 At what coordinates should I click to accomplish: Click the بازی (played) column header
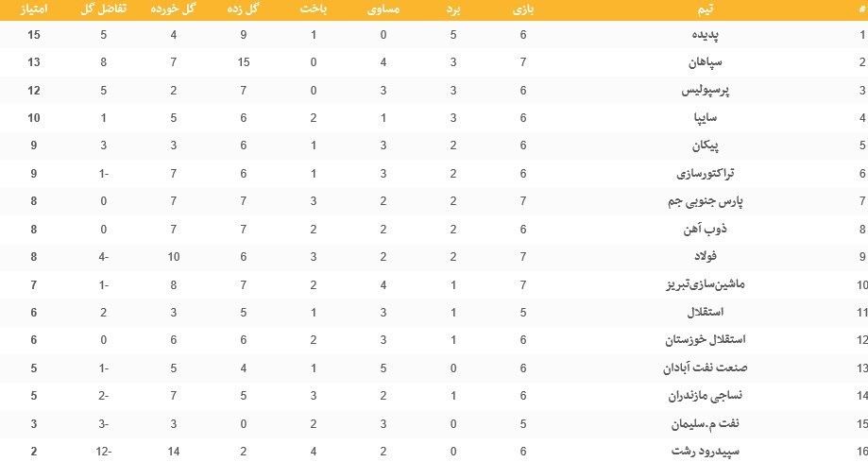[x=523, y=9]
